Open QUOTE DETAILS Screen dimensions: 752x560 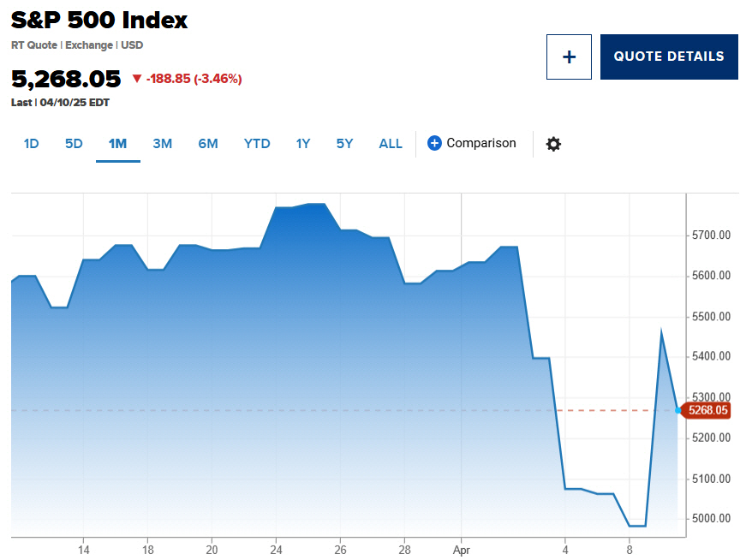669,57
